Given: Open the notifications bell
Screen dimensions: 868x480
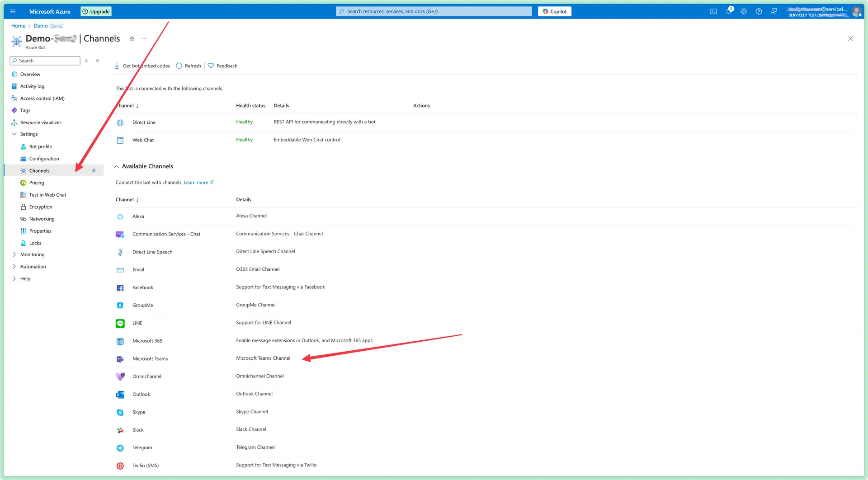Looking at the screenshot, I should [x=729, y=11].
